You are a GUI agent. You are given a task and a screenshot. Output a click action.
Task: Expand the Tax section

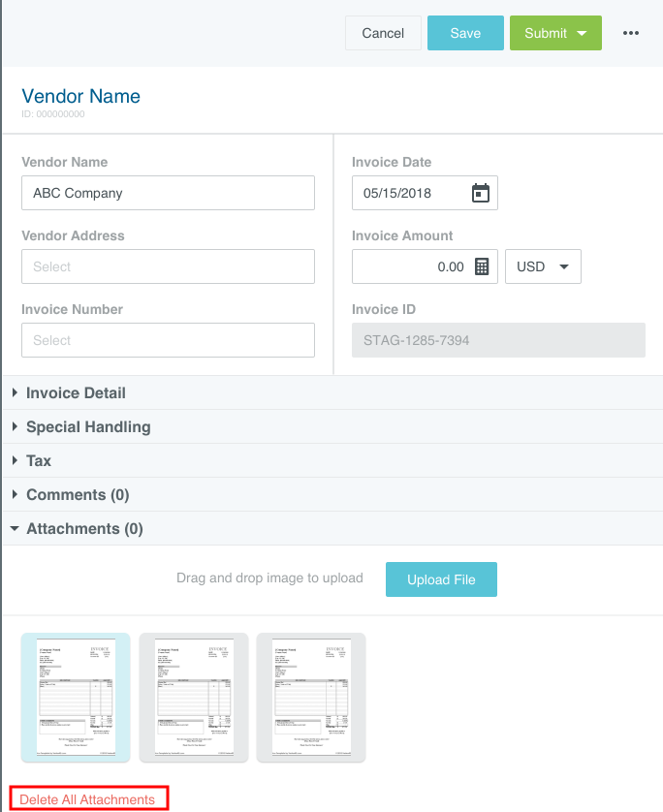[x=39, y=461]
